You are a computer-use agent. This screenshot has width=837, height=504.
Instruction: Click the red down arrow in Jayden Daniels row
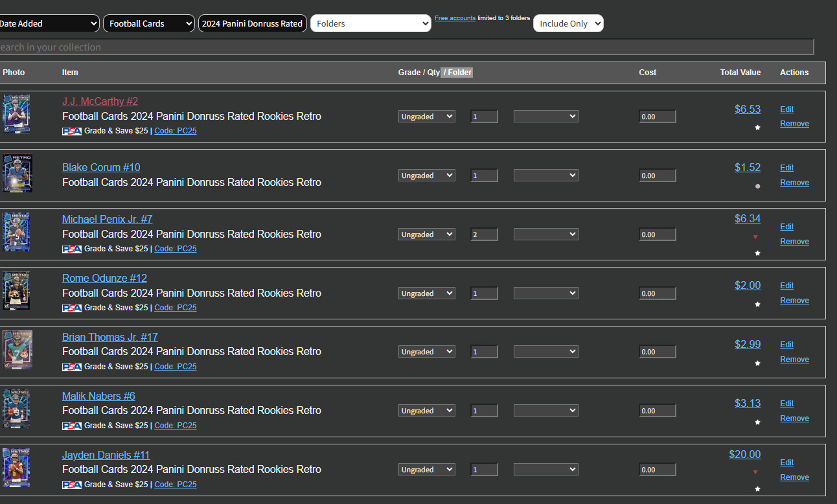click(x=755, y=472)
